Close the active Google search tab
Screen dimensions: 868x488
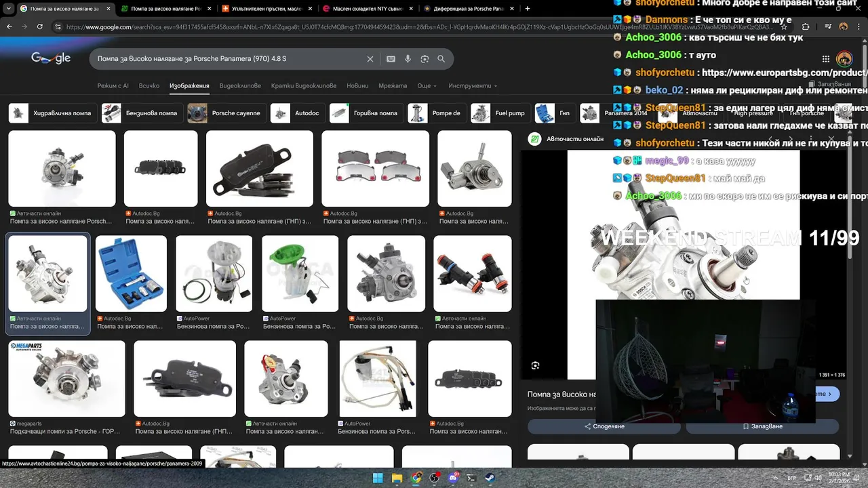(108, 9)
